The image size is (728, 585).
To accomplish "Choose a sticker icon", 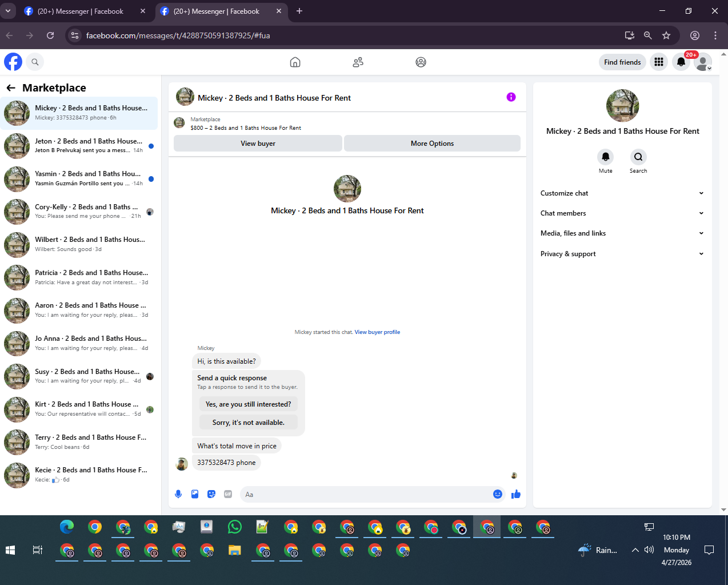I will [x=211, y=494].
